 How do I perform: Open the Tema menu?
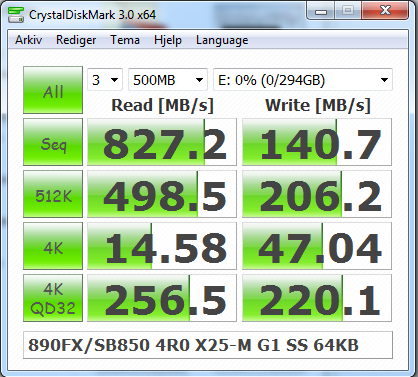point(125,40)
